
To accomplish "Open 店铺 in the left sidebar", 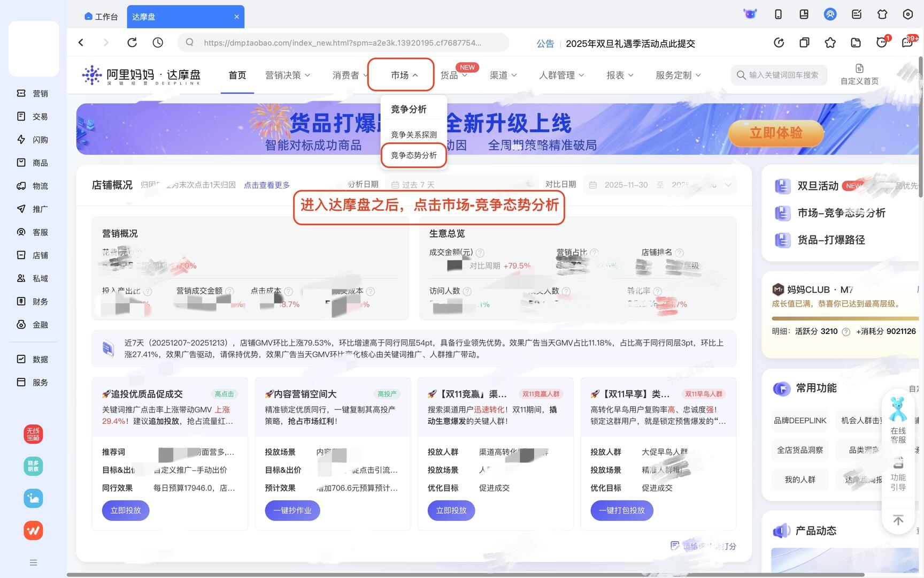I will 33,255.
